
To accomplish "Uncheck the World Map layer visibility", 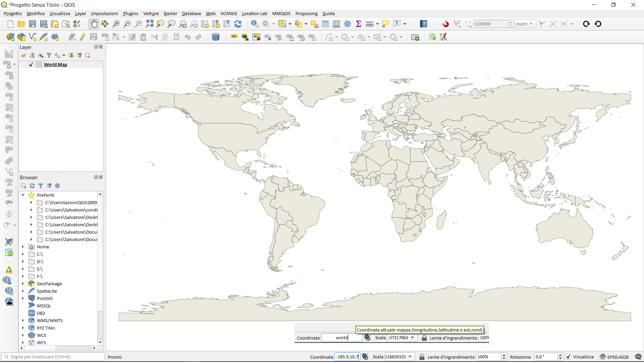I will coord(31,65).
